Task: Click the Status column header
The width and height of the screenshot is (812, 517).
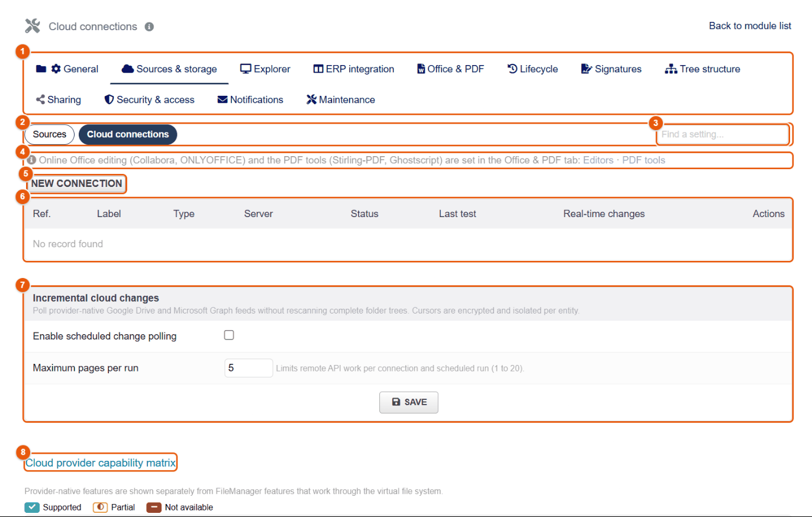Action: click(x=365, y=214)
